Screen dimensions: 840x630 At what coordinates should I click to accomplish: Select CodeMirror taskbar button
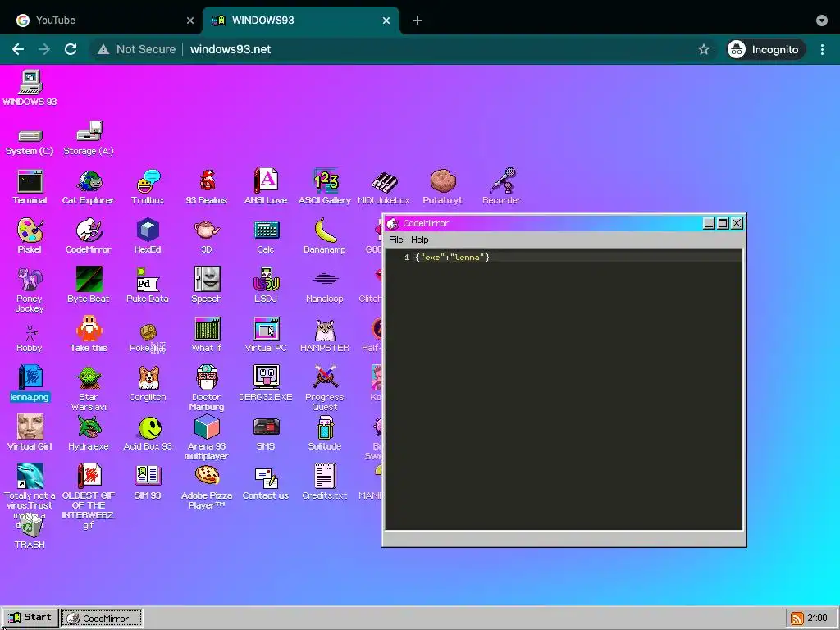[x=102, y=618]
